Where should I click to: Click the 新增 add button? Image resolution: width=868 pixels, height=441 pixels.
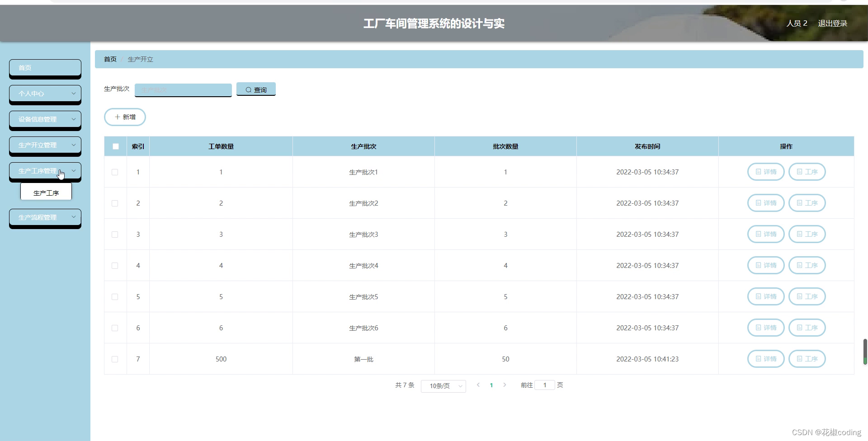pos(125,117)
